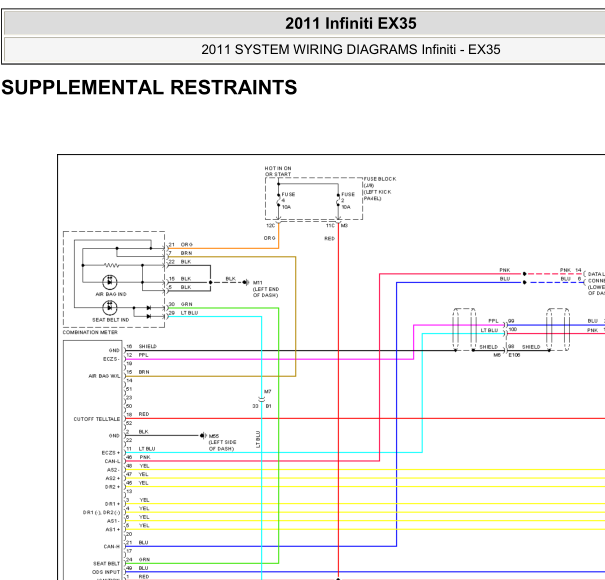Click the 'SEAT BELT IND' label
The height and width of the screenshot is (580, 605).
(110, 320)
